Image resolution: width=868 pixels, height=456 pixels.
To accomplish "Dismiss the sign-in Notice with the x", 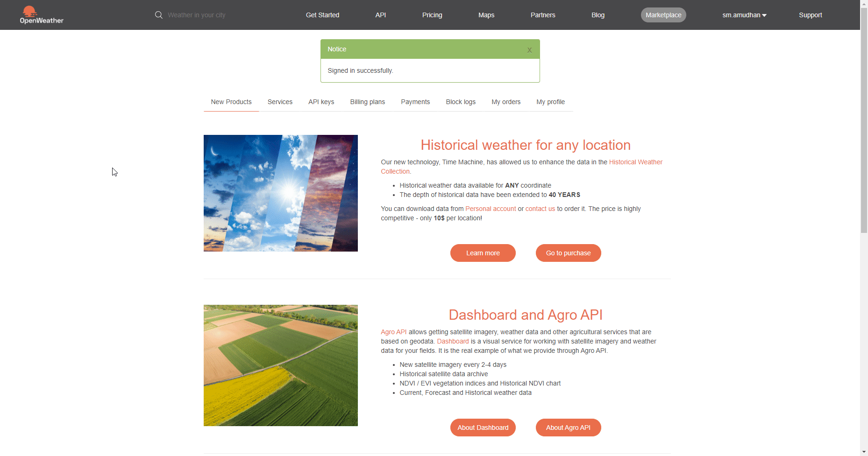I will (529, 49).
